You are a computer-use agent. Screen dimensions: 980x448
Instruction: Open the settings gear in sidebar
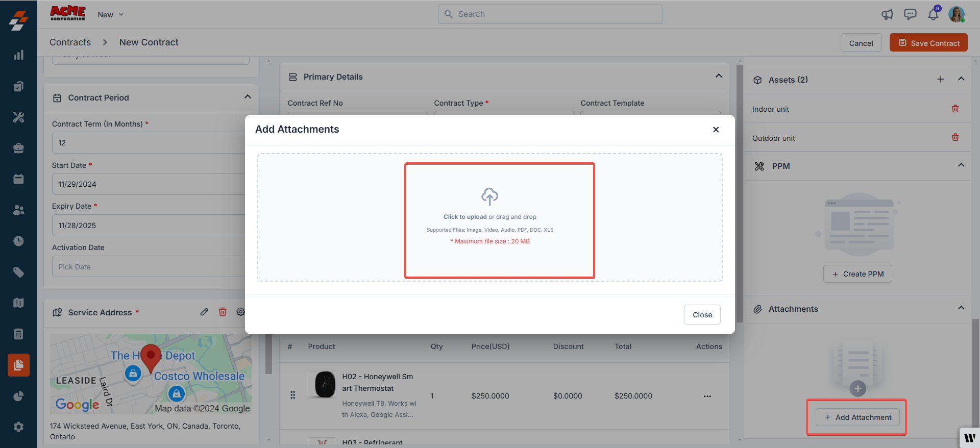(18, 427)
